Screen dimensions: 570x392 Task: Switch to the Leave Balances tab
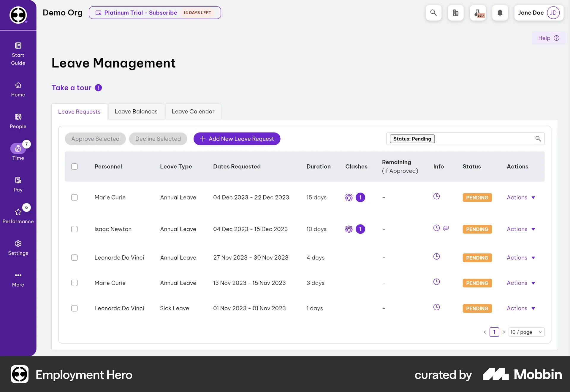(136, 111)
